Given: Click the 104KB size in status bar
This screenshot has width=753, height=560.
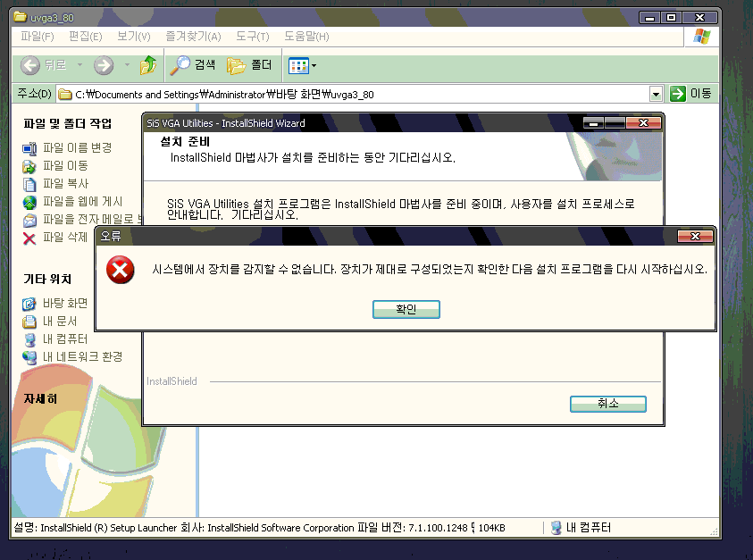Looking at the screenshot, I should (492, 528).
